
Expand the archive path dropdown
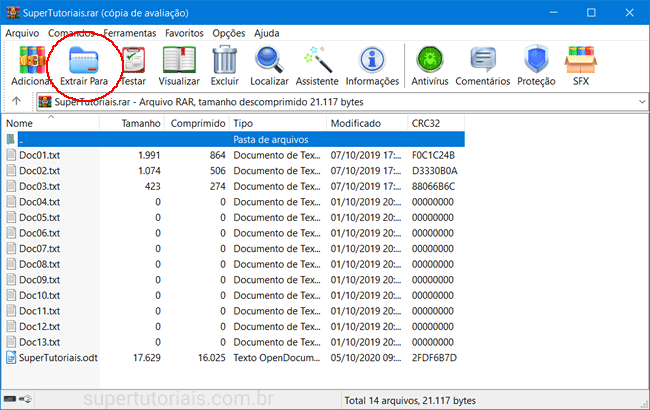pos(640,102)
